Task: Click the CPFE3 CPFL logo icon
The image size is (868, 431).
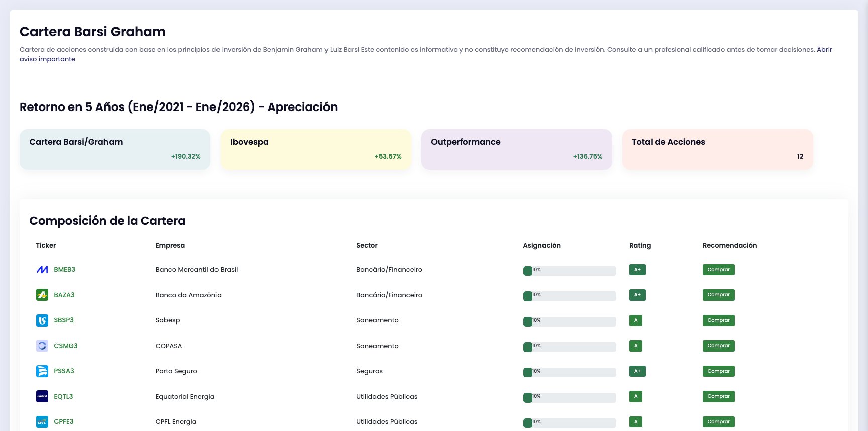Action: [x=42, y=422]
